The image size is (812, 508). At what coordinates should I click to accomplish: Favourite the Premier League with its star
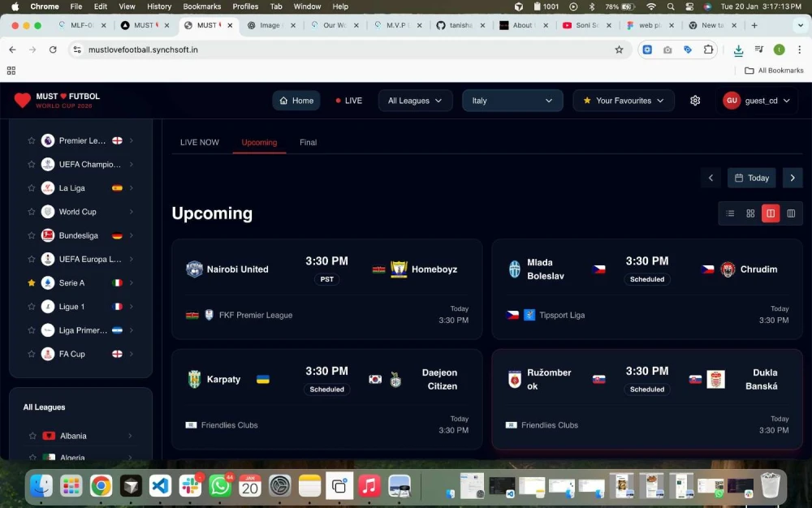pos(32,141)
